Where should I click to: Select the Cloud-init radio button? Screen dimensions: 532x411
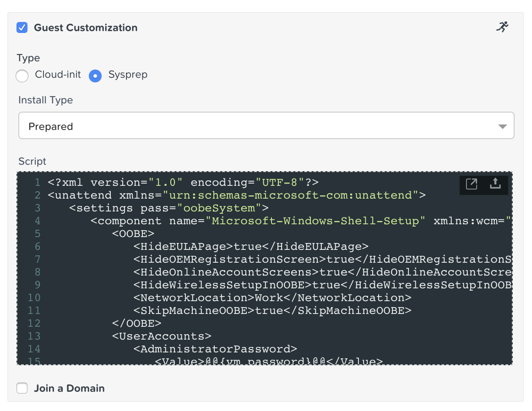click(x=22, y=76)
